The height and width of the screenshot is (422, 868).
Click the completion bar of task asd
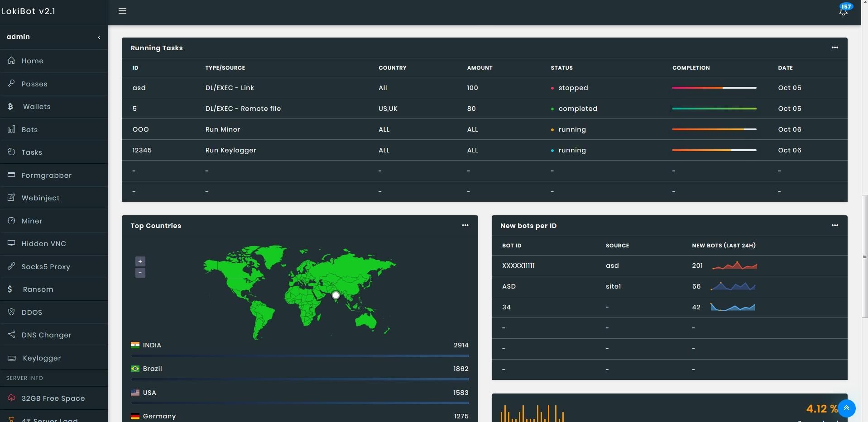click(714, 88)
